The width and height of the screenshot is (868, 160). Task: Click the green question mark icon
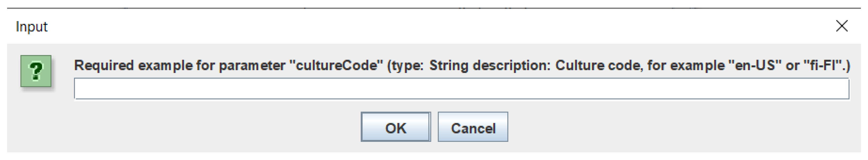click(x=36, y=71)
